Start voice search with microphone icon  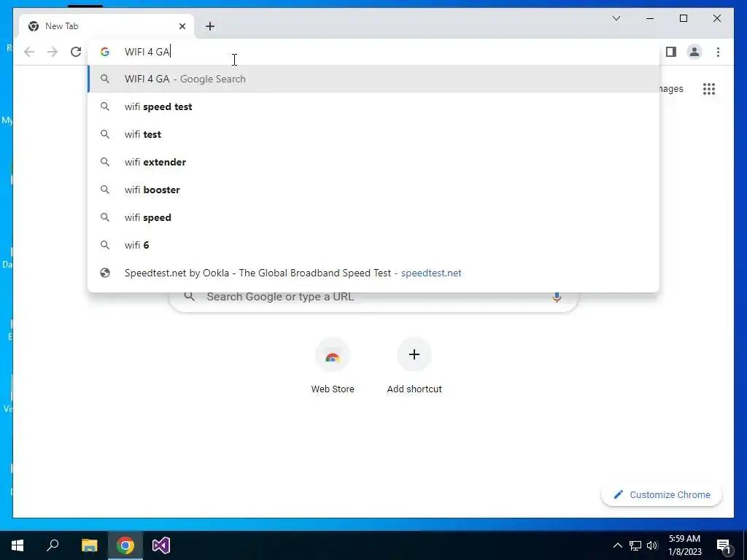(557, 297)
